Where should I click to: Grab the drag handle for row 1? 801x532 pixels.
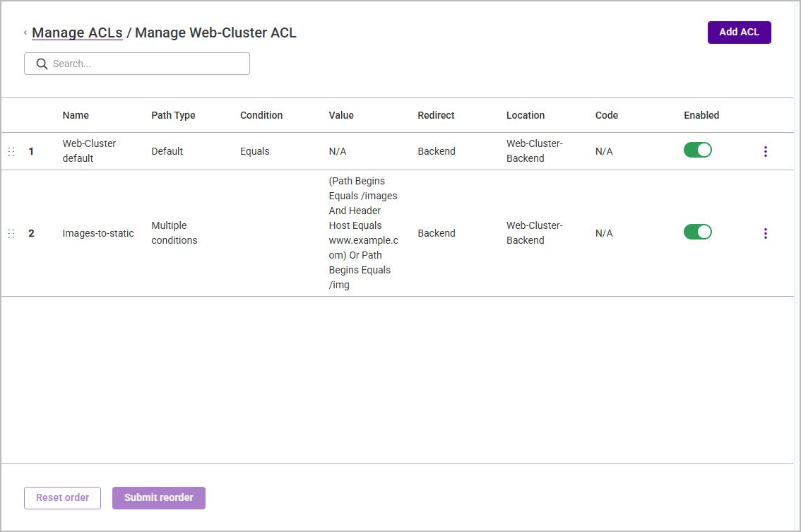(11, 151)
